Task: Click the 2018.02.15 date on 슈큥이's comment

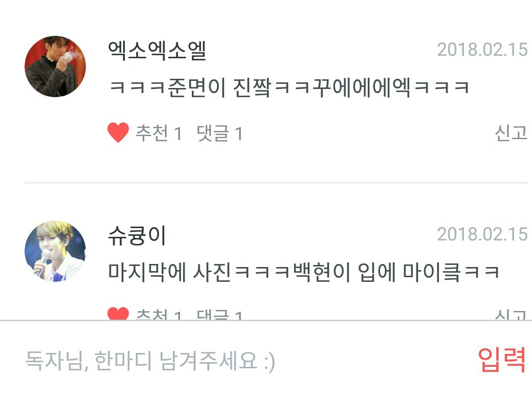Action: pos(482,234)
